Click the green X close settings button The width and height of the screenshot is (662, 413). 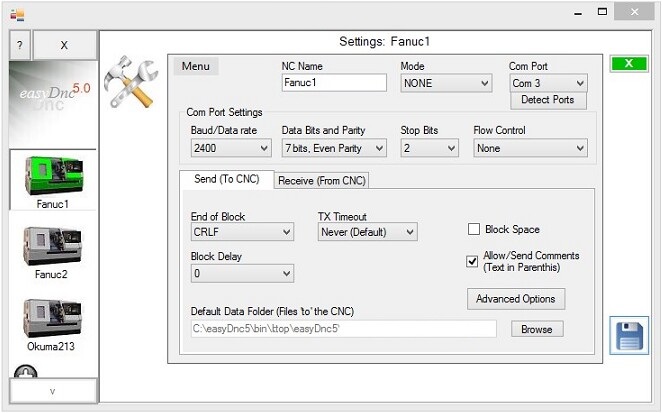click(628, 63)
